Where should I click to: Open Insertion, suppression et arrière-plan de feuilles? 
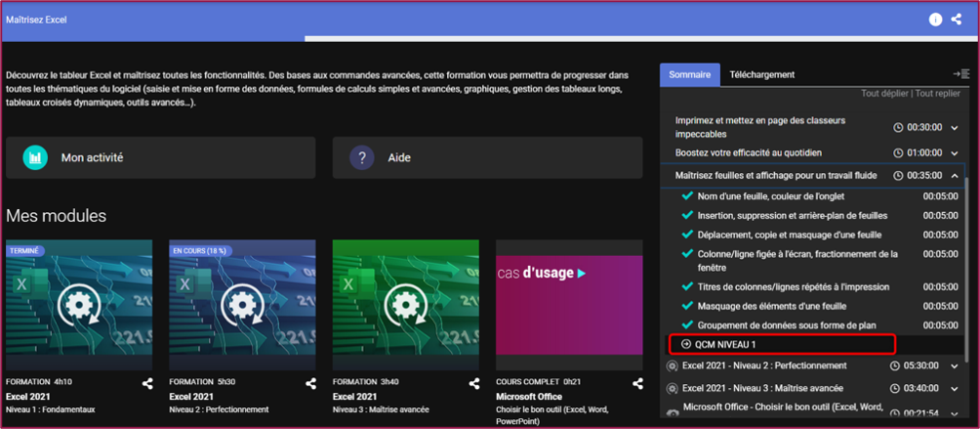click(793, 216)
